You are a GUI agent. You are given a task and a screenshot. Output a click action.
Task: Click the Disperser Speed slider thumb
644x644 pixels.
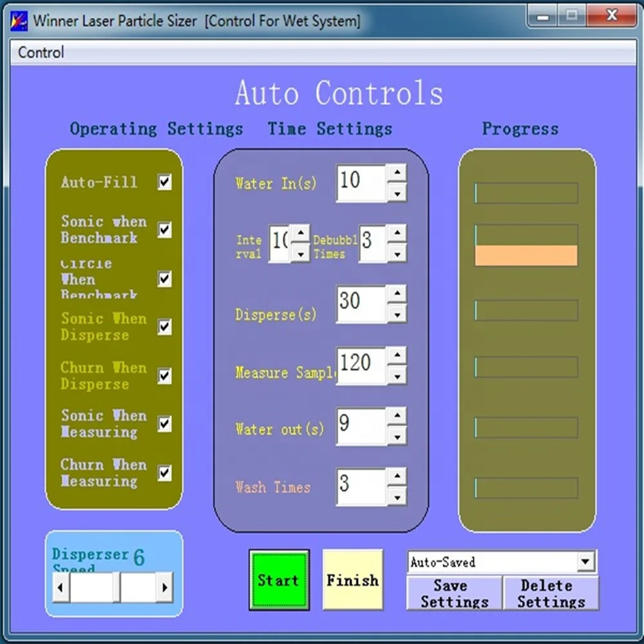click(x=116, y=587)
